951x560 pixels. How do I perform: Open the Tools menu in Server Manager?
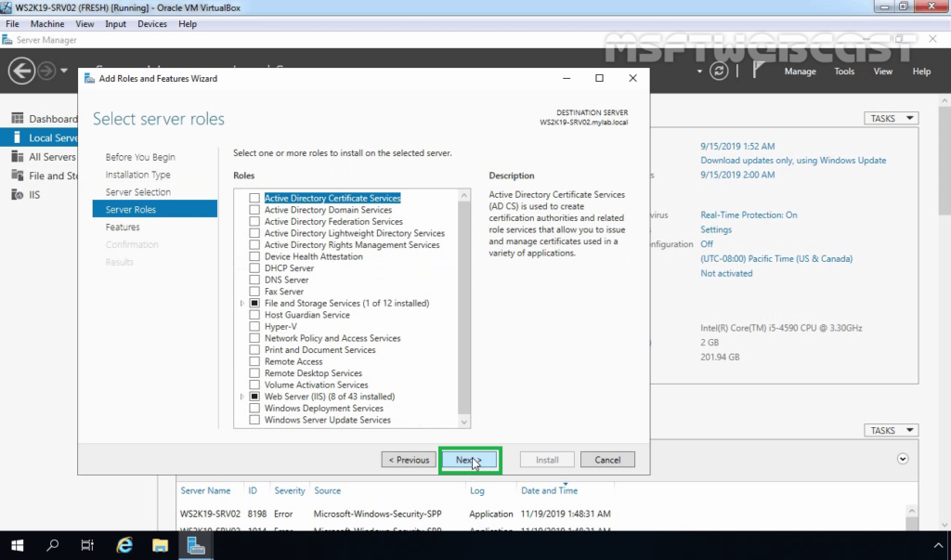[843, 71]
